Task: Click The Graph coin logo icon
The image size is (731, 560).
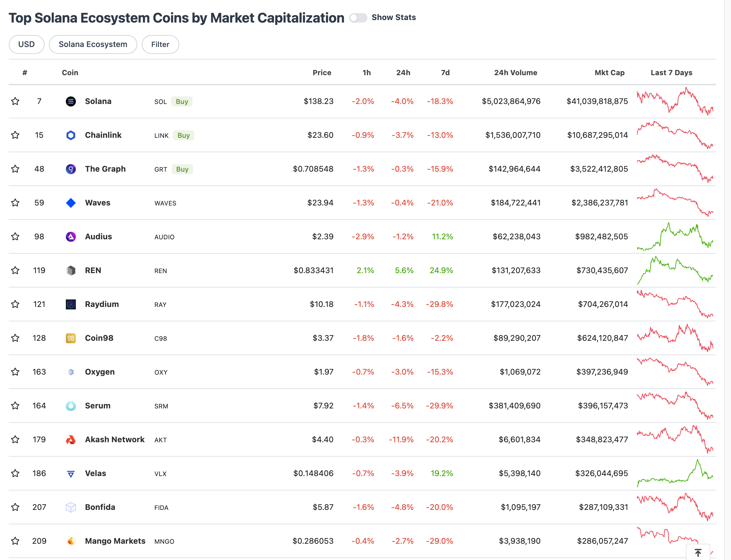Action: click(x=71, y=169)
